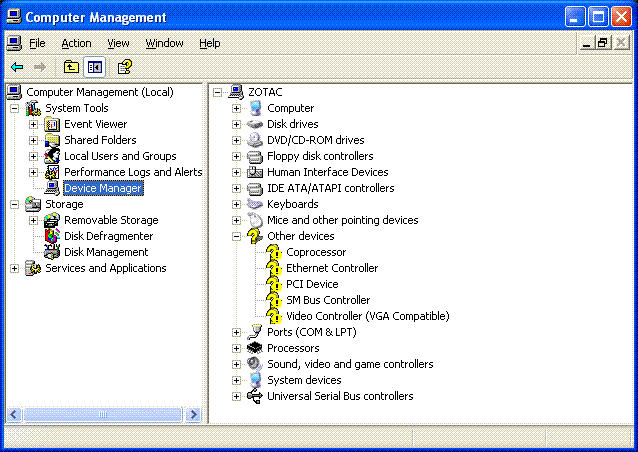Click the Back arrow in the toolbar
638x452 pixels.
coord(17,67)
